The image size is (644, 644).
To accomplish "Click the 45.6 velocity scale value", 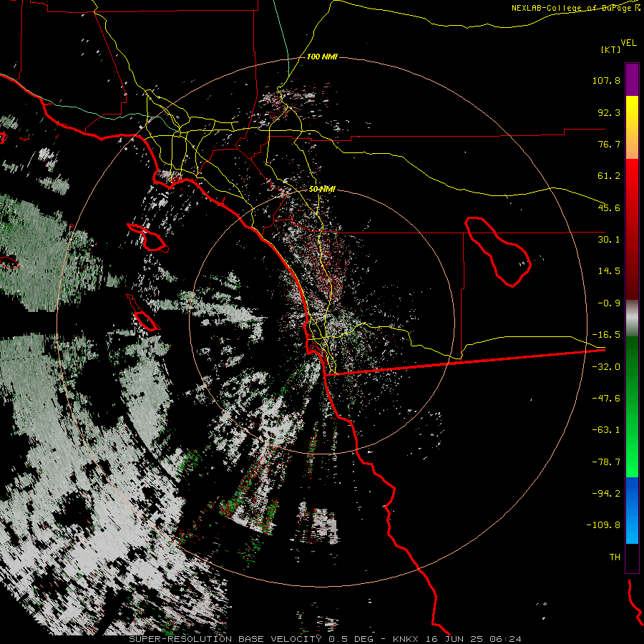I will pos(609,208).
